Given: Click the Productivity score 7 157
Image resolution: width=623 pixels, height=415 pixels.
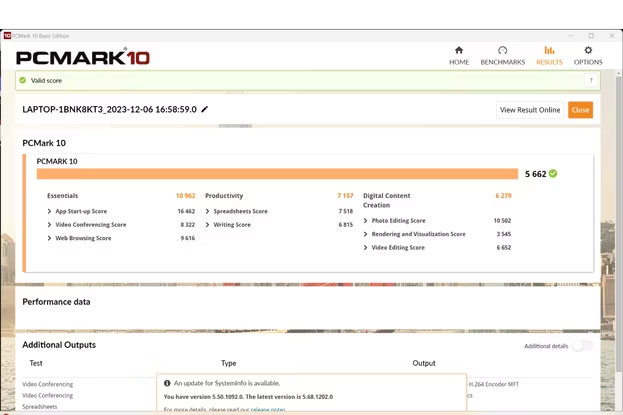Looking at the screenshot, I should [x=345, y=196].
